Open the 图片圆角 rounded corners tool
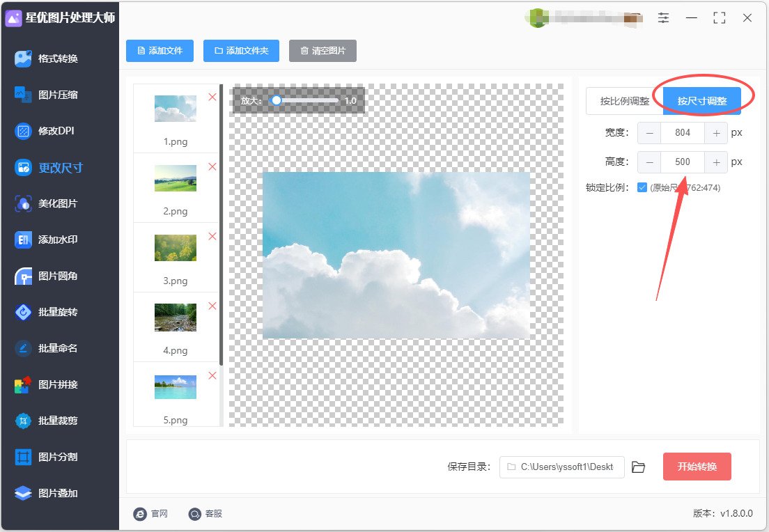This screenshot has height=532, width=769. (x=47, y=276)
